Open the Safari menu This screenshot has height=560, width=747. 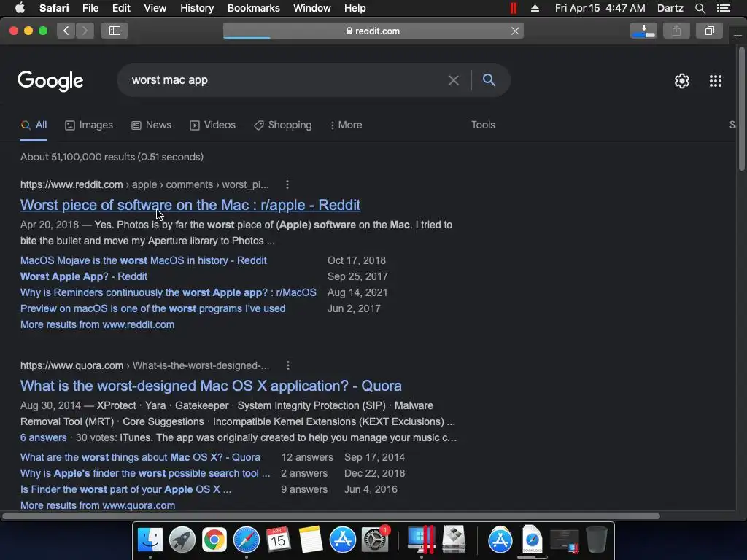54,8
